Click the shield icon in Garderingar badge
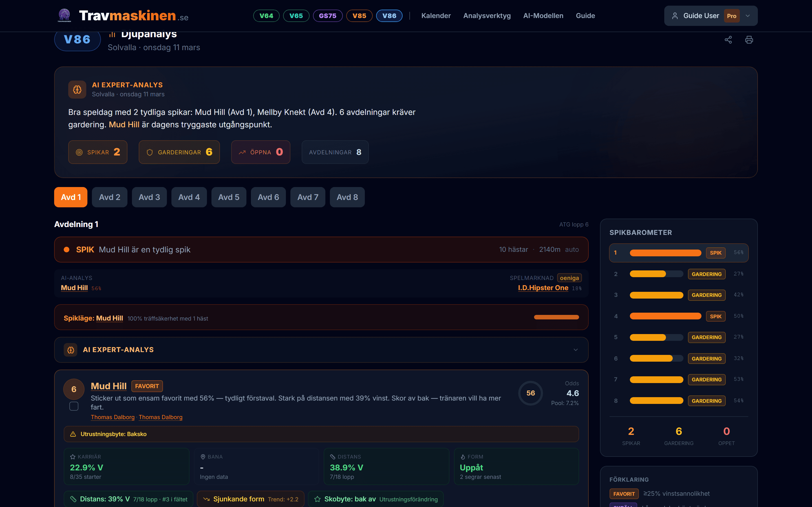Image resolution: width=812 pixels, height=507 pixels. (150, 152)
